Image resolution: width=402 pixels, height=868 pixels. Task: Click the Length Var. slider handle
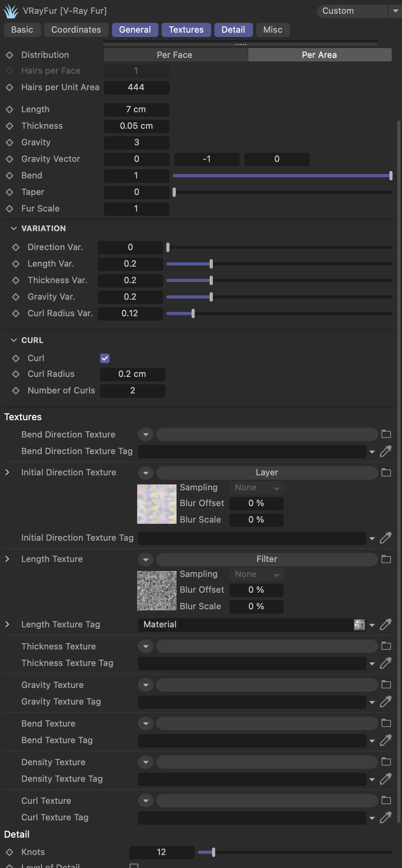(211, 264)
